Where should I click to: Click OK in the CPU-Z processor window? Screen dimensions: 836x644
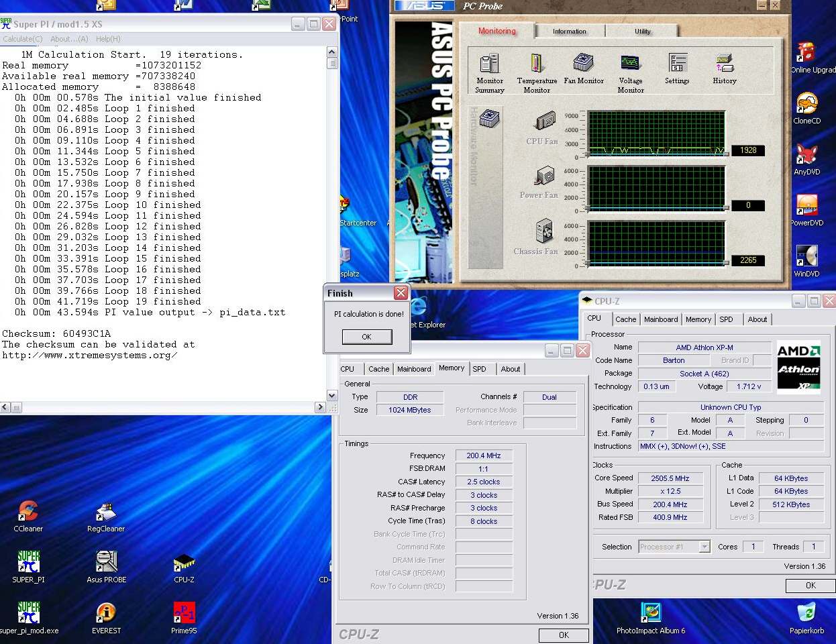click(x=811, y=586)
